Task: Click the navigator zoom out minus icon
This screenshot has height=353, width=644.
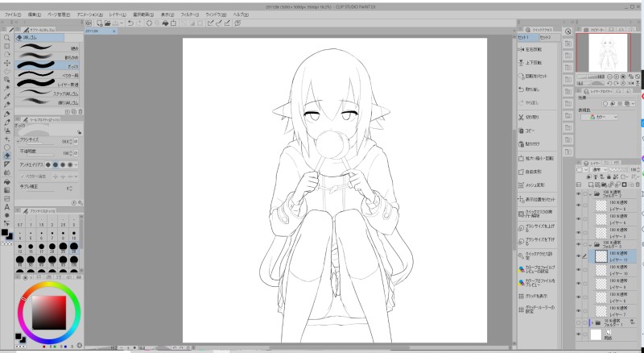Action: coord(609,77)
